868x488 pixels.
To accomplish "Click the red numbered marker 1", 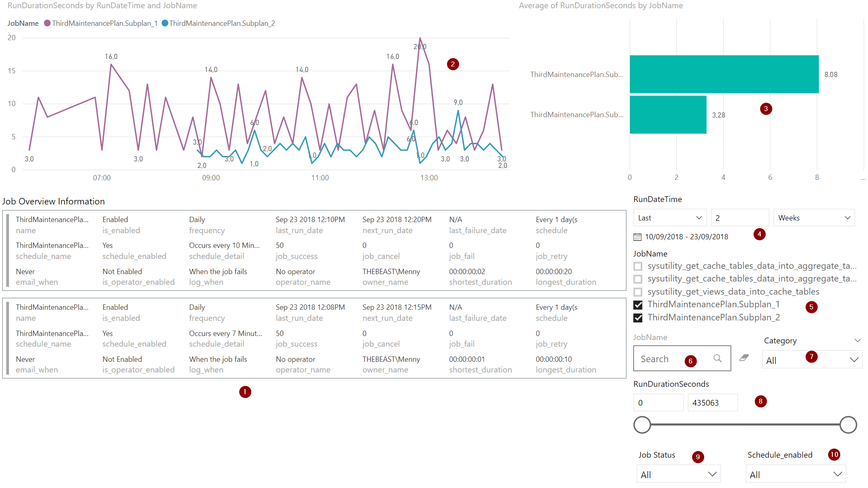I will tap(245, 392).
